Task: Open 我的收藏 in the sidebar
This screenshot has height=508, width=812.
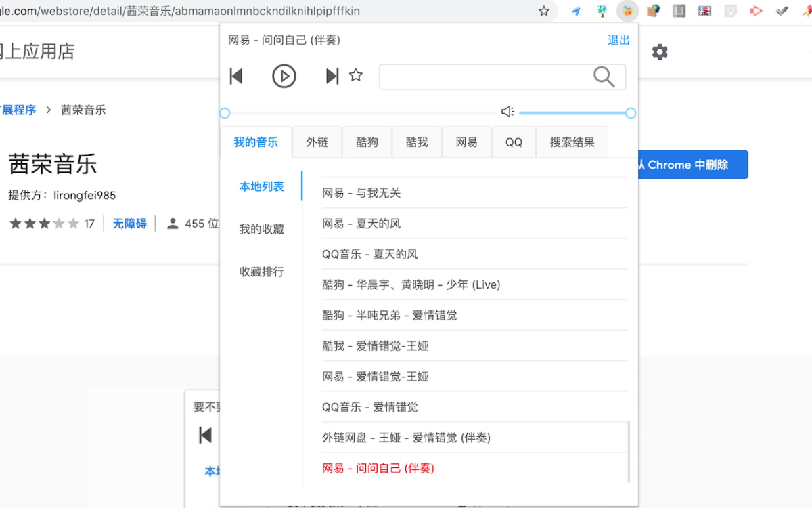Action: click(261, 229)
